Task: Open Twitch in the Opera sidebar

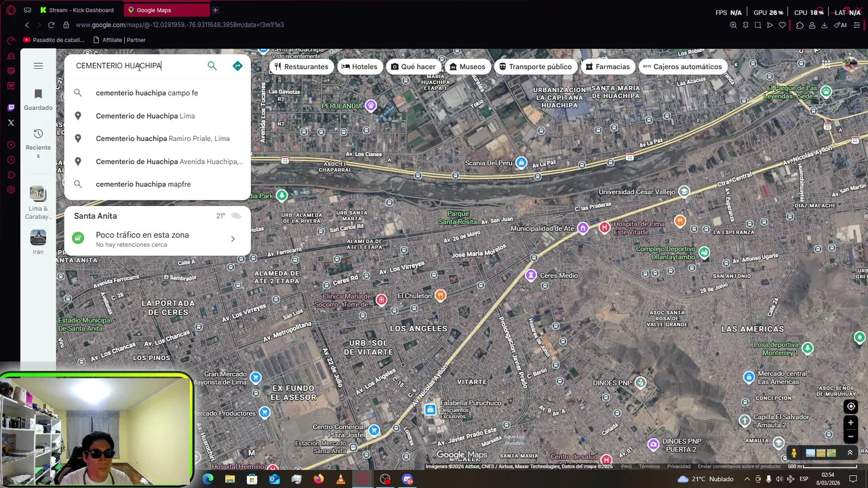Action: pos(11,107)
